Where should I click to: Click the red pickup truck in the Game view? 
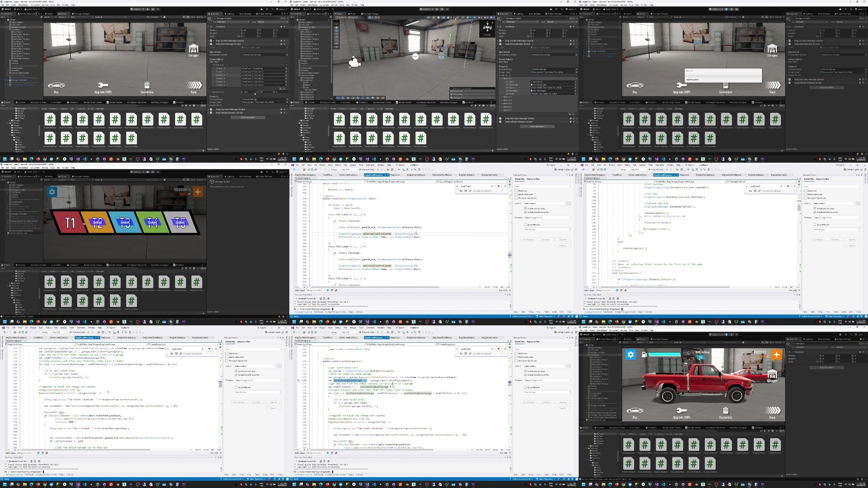(x=697, y=384)
